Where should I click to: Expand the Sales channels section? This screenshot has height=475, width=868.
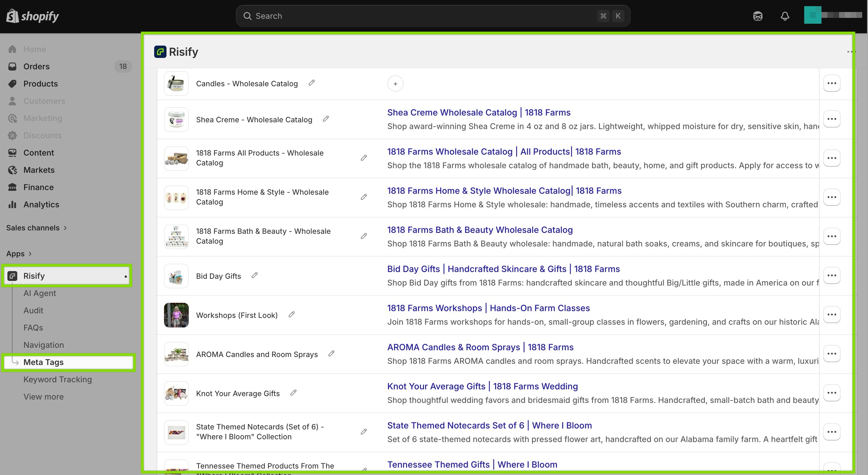(36, 228)
